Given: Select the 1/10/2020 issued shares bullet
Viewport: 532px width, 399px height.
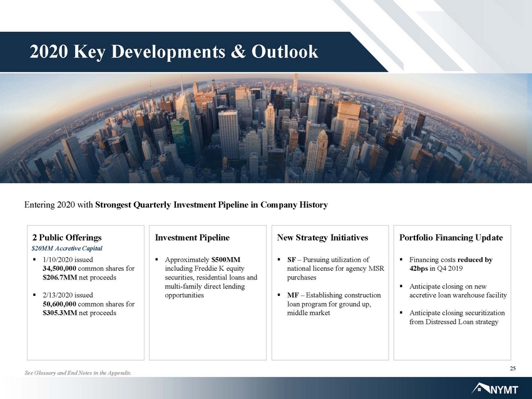Looking at the screenshot, I should point(84,268).
